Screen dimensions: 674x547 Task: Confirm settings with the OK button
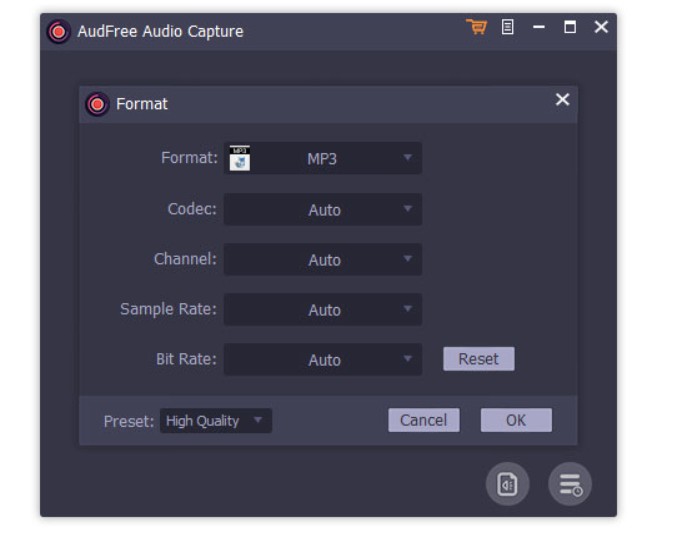coord(516,420)
